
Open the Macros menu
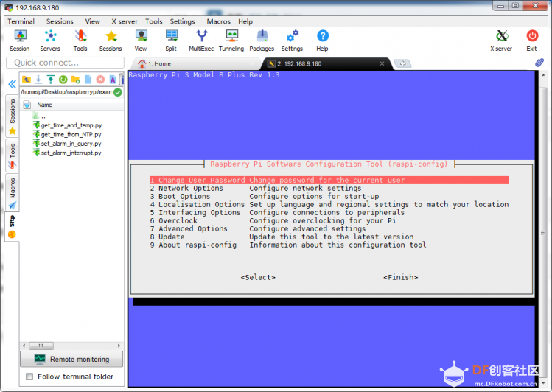click(219, 21)
